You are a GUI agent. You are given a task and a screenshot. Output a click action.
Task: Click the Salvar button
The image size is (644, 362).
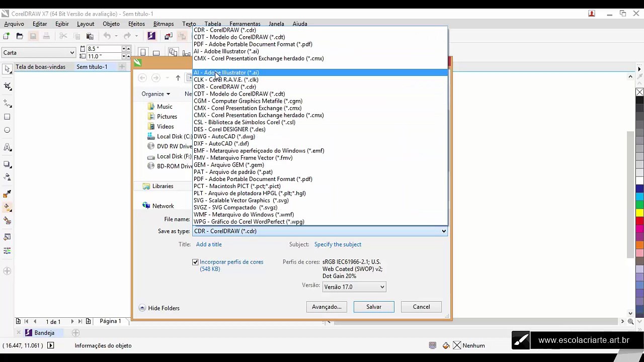click(x=374, y=307)
